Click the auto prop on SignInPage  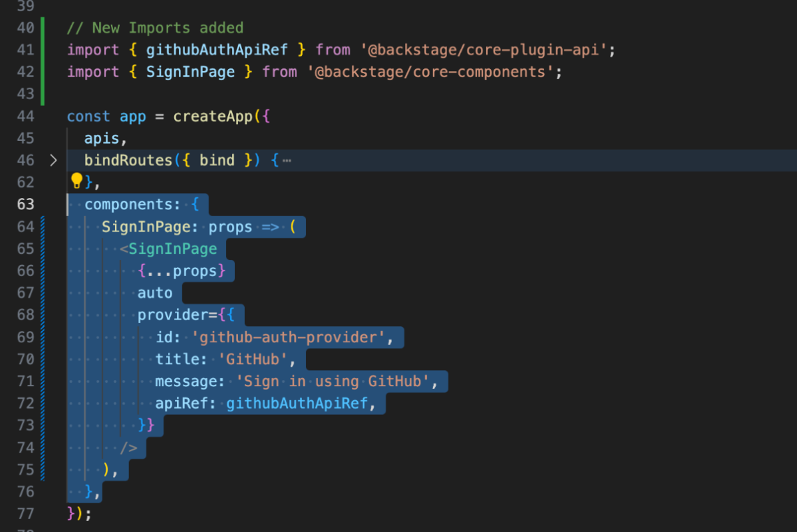coord(154,293)
